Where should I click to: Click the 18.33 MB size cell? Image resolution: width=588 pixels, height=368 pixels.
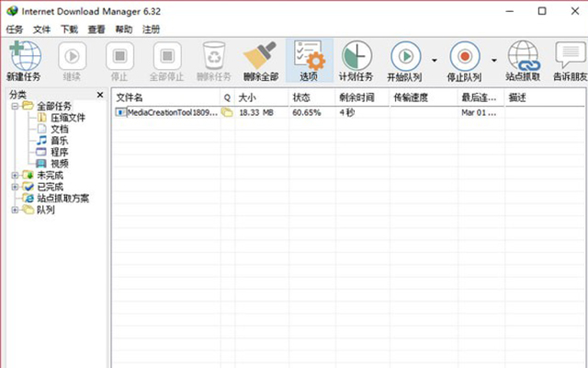coord(256,112)
